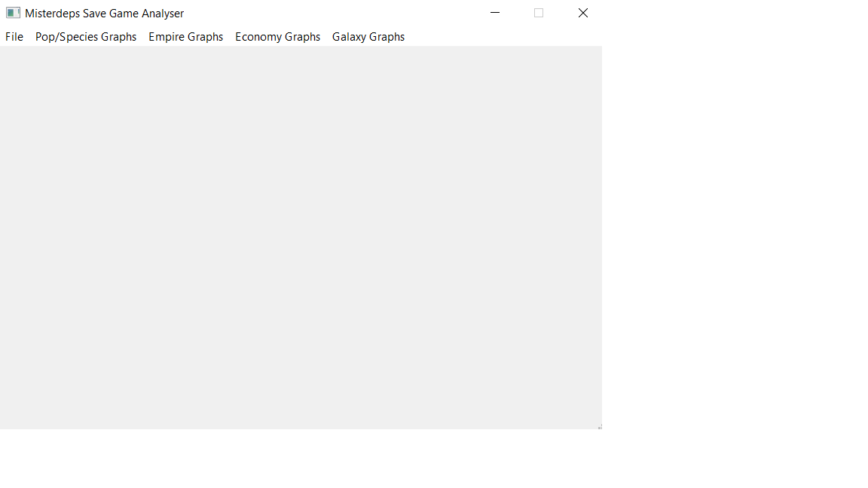
Task: Open the Empire Graphs menu
Action: pos(185,36)
